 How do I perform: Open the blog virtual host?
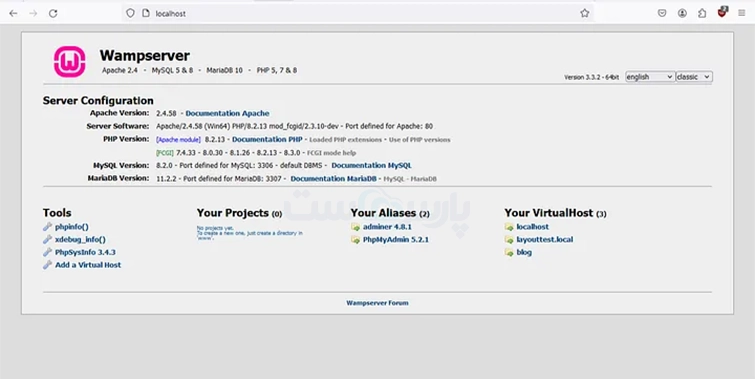(524, 252)
